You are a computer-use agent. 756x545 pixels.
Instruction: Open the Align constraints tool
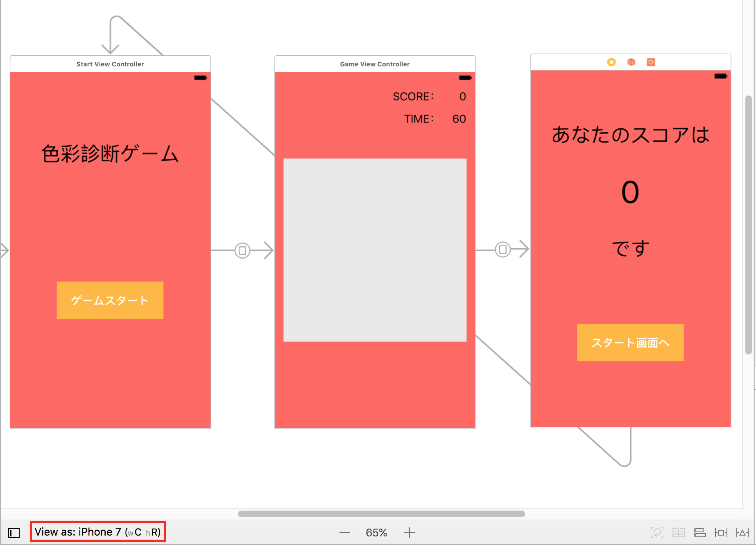(x=699, y=533)
